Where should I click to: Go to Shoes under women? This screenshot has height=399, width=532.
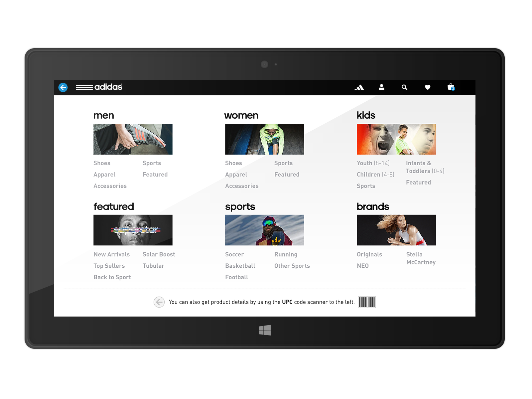tap(233, 163)
